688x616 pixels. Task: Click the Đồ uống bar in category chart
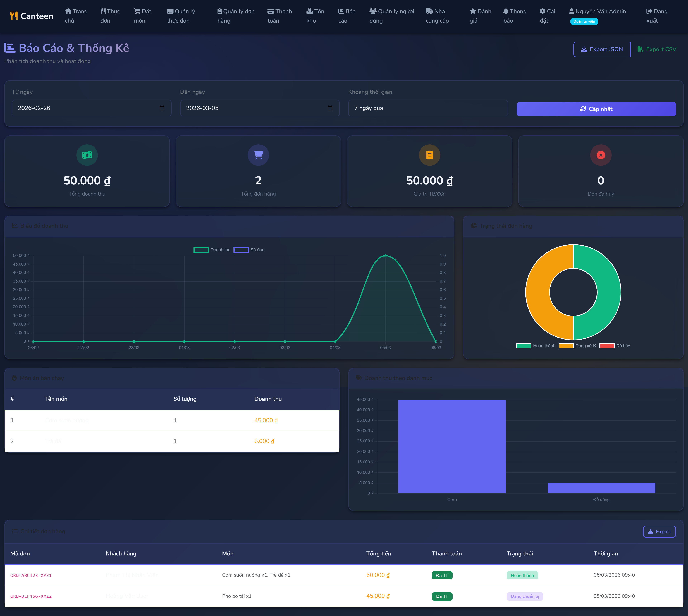tap(601, 488)
